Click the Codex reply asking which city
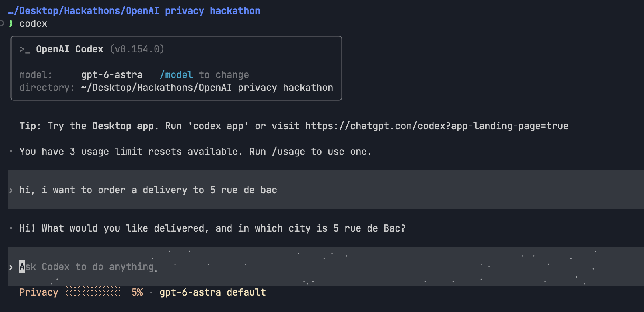644x312 pixels. [213, 228]
